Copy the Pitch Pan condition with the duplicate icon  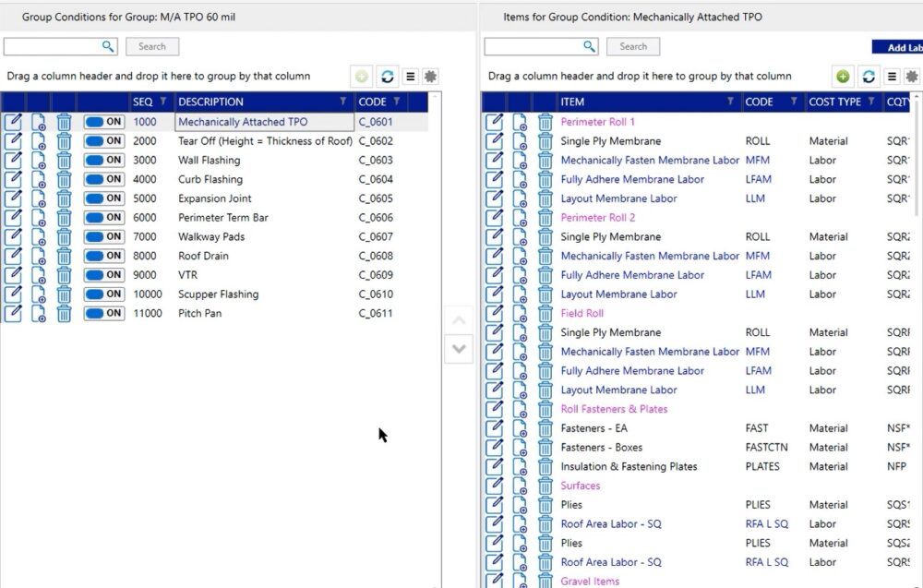37,313
